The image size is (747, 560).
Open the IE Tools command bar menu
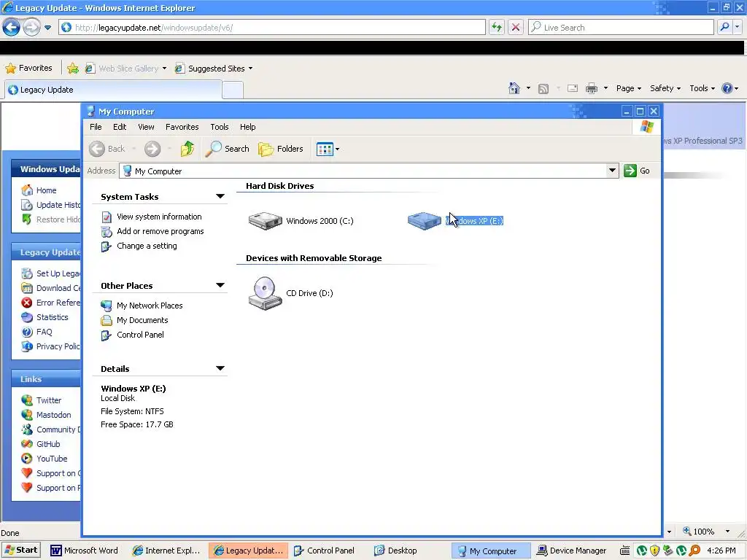703,88
